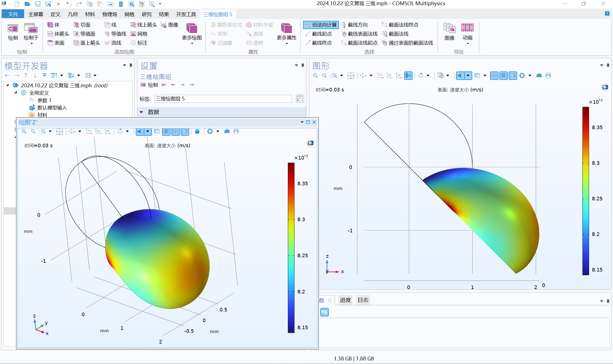Click the help icon at ribbon right

pyautogui.click(x=607, y=13)
